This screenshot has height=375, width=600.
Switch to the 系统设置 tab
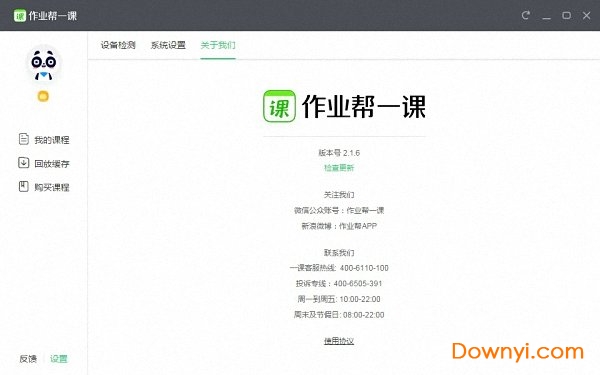click(168, 45)
